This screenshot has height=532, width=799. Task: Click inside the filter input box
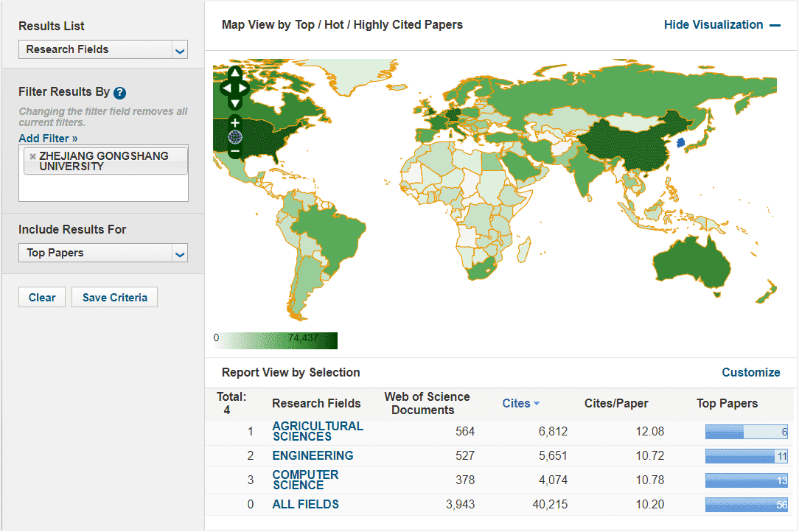pos(103,188)
